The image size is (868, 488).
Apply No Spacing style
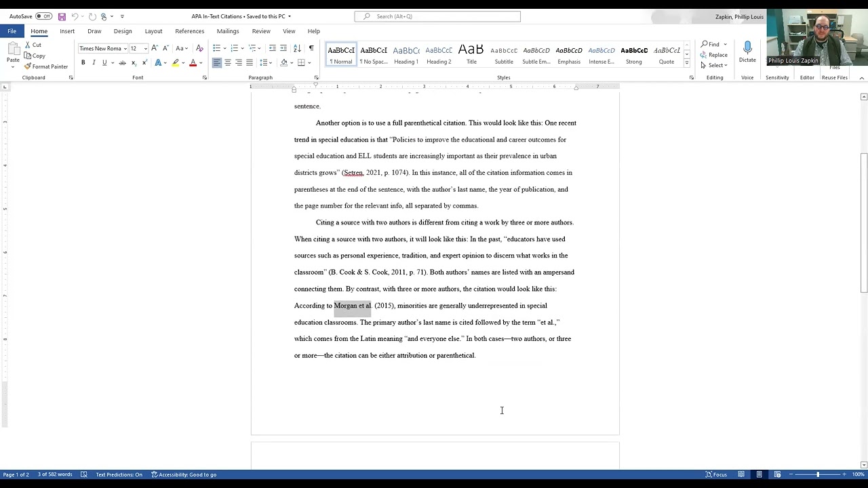click(374, 54)
